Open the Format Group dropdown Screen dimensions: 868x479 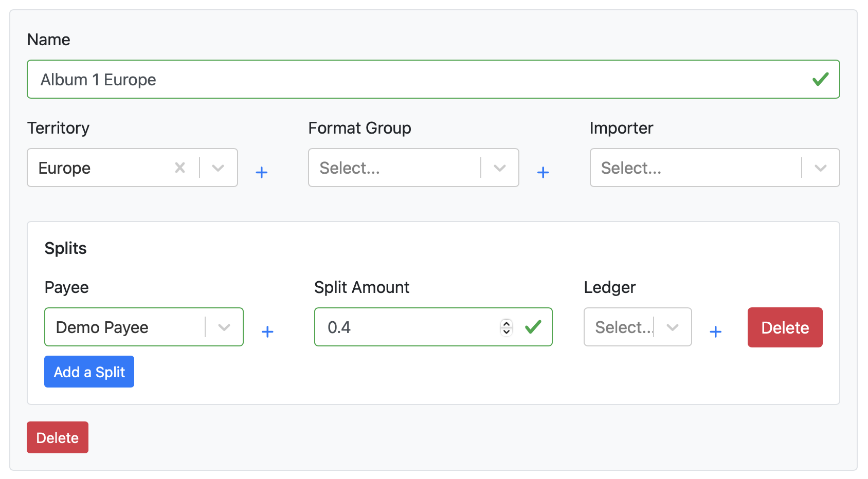499,168
